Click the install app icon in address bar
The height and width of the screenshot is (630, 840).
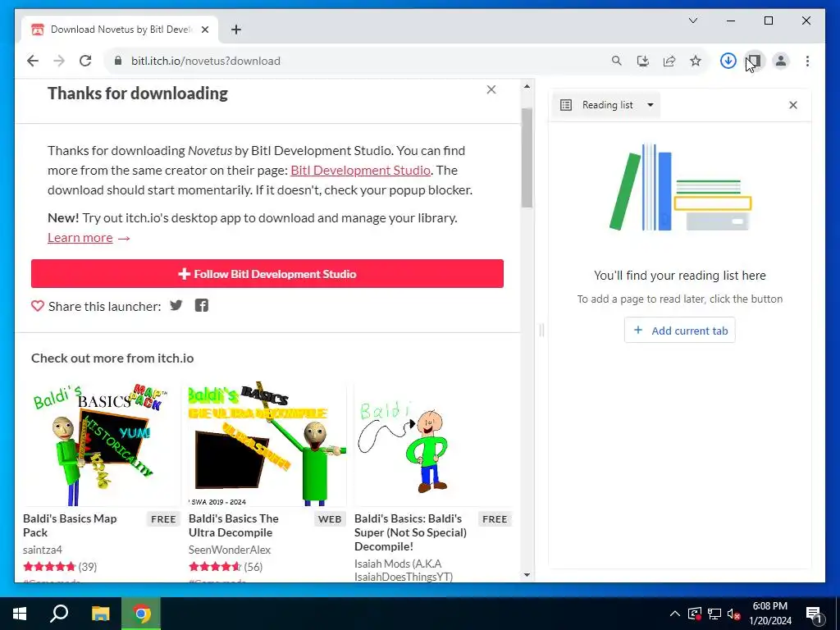[643, 61]
